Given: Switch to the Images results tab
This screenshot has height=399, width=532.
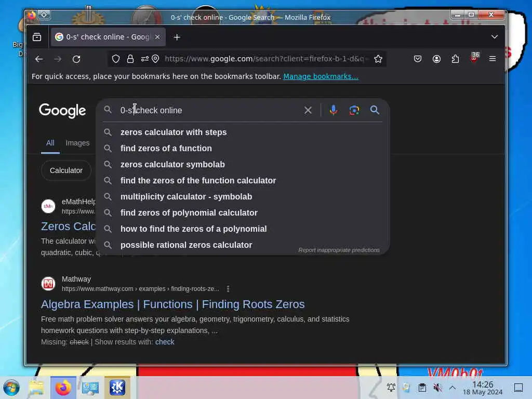Looking at the screenshot, I should click(78, 143).
